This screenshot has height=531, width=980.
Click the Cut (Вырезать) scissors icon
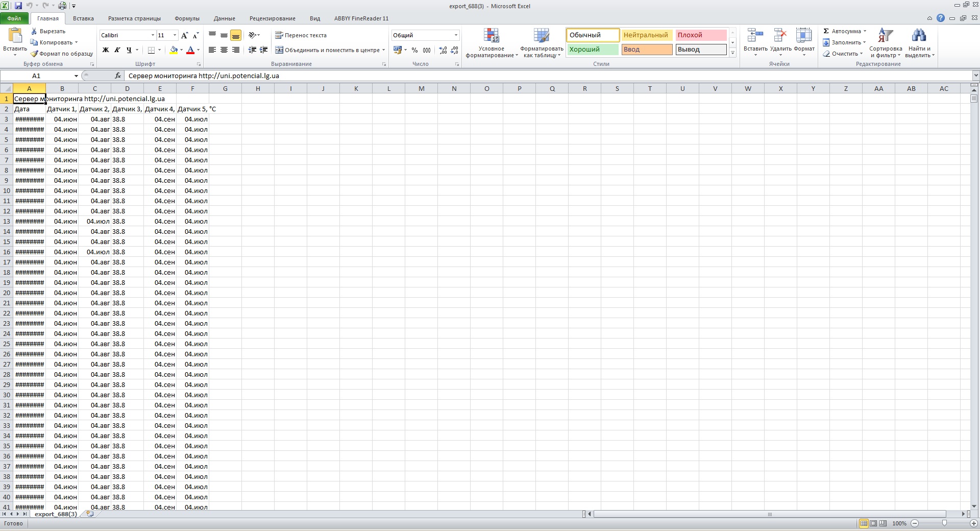(x=34, y=31)
